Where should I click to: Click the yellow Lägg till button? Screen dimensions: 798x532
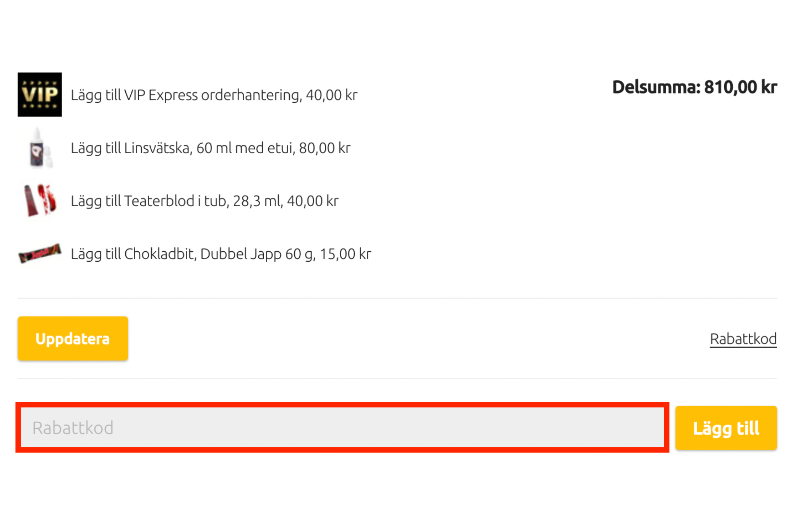coord(726,428)
